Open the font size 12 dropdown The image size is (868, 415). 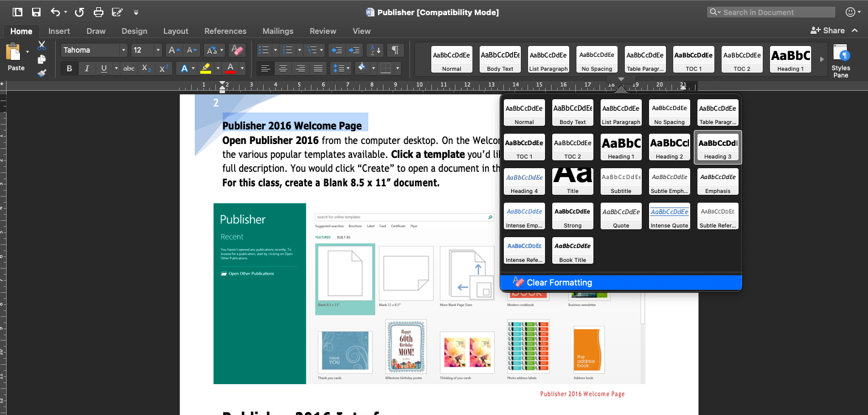coord(158,50)
